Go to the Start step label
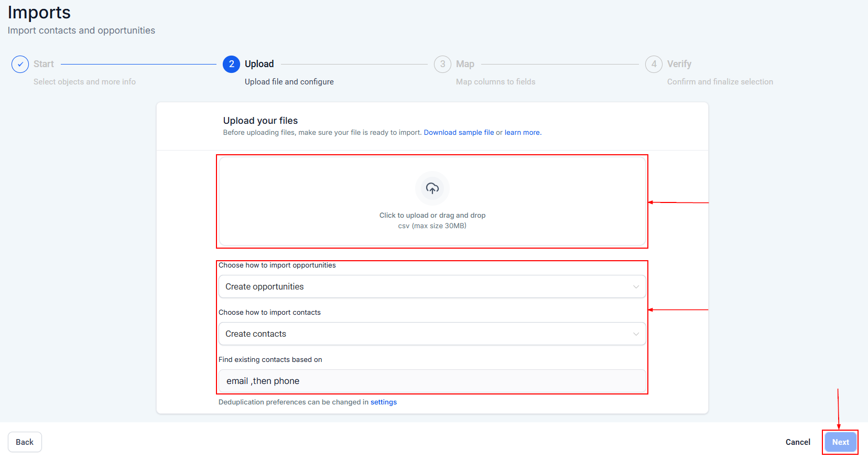Screen dimensions: 868x459 [x=44, y=64]
